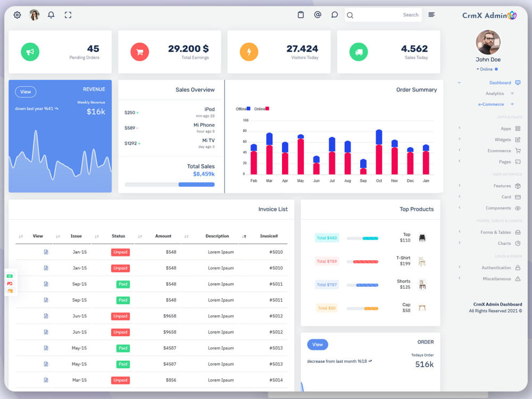Open the clipboard icon in top bar

click(x=301, y=14)
